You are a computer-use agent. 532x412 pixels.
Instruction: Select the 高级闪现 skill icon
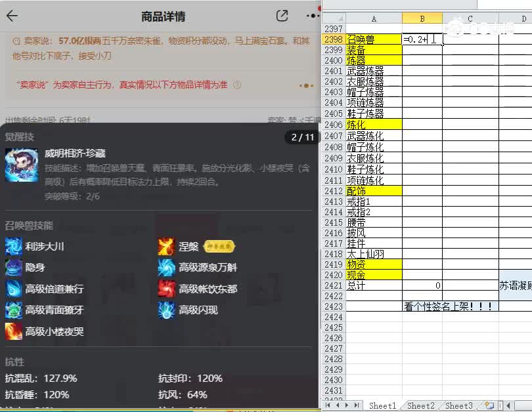click(x=166, y=310)
